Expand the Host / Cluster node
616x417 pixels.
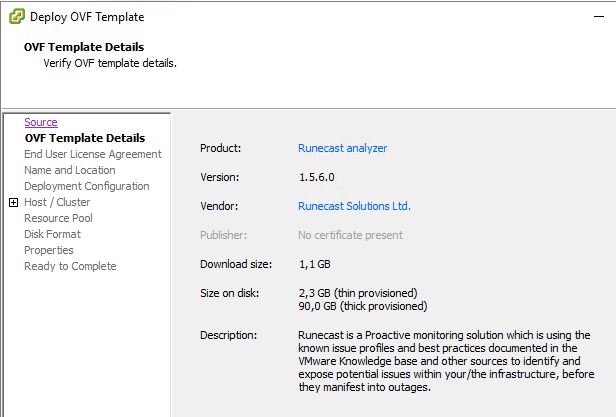(x=13, y=202)
